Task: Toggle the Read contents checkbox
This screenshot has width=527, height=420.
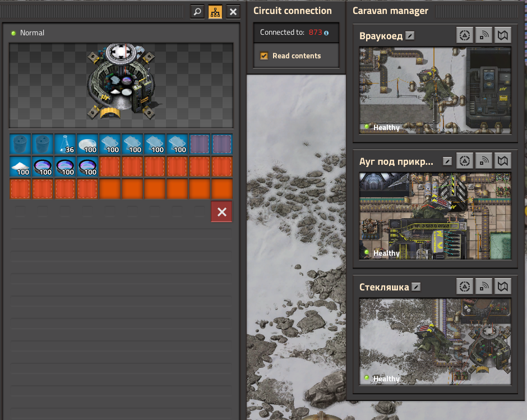Action: 264,56
